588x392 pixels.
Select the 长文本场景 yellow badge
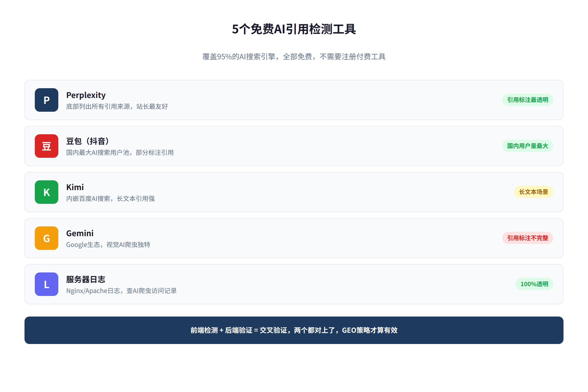pos(534,192)
